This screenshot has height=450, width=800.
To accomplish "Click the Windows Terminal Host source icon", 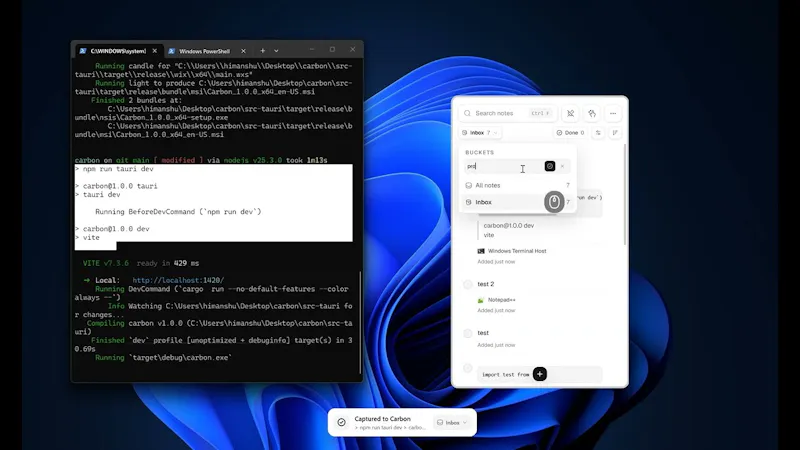I will tap(481, 251).
